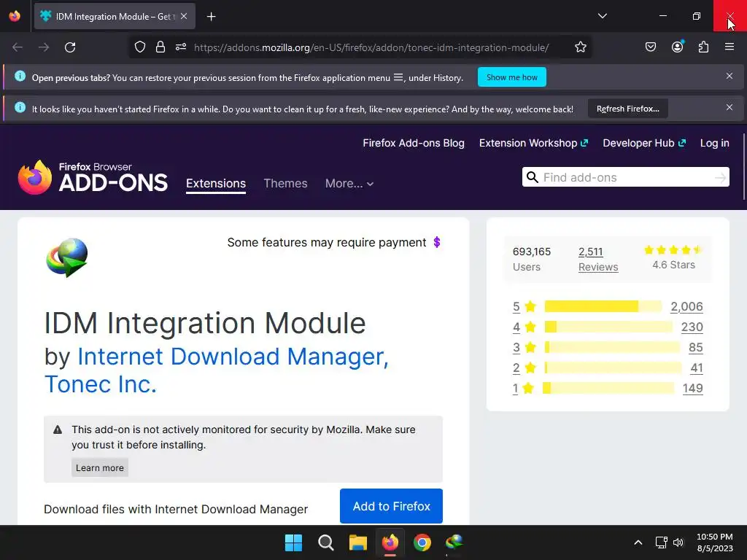747x560 pixels.
Task: Click the 1-star rating bar
Action: 608,388
